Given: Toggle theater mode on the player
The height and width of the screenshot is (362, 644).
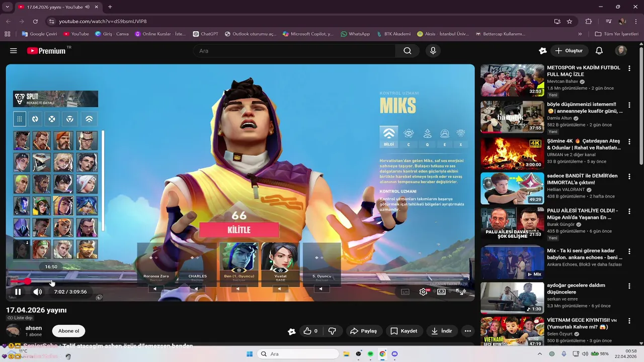Looking at the screenshot, I should pyautogui.click(x=441, y=292).
